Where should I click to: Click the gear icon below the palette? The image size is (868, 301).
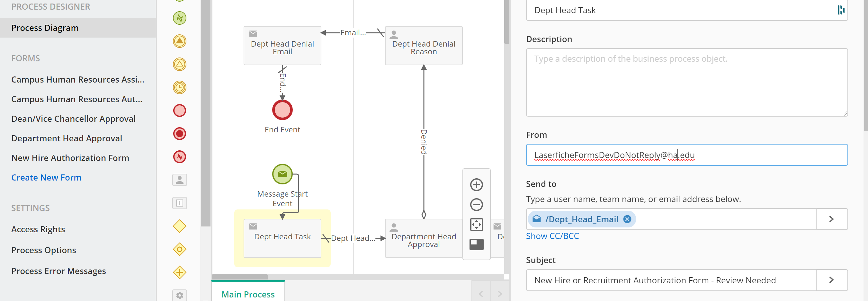[x=180, y=295]
